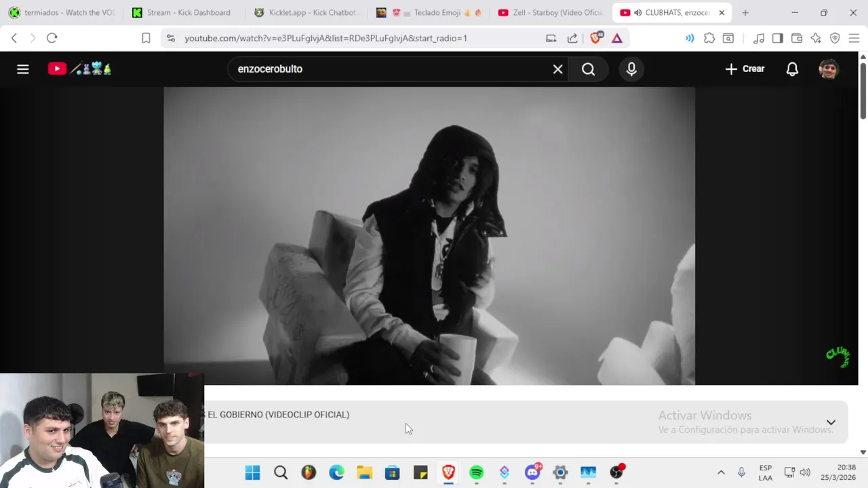Open browser extensions puzzle icon
Image resolution: width=868 pixels, height=488 pixels.
coord(709,39)
